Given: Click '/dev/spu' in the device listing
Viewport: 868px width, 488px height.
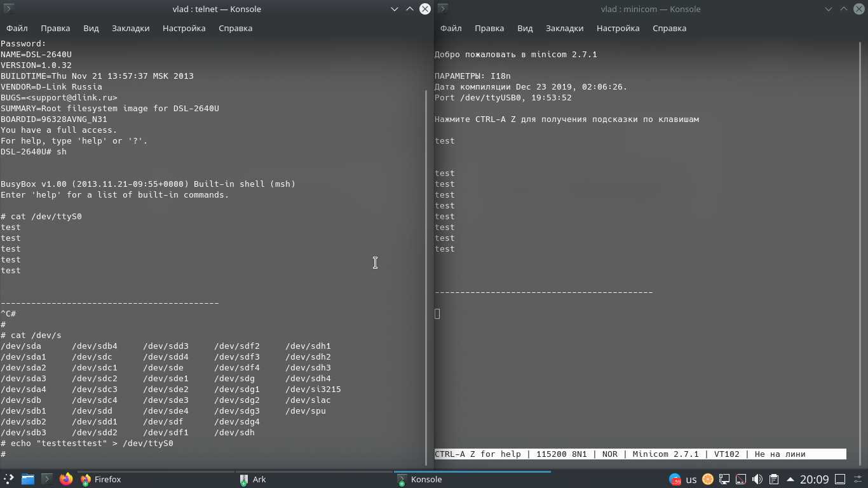Looking at the screenshot, I should (x=306, y=411).
